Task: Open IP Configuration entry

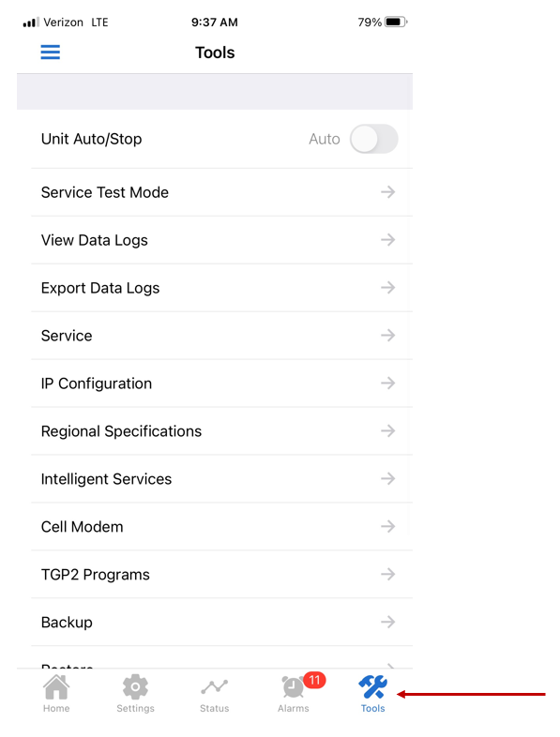Action: point(221,384)
